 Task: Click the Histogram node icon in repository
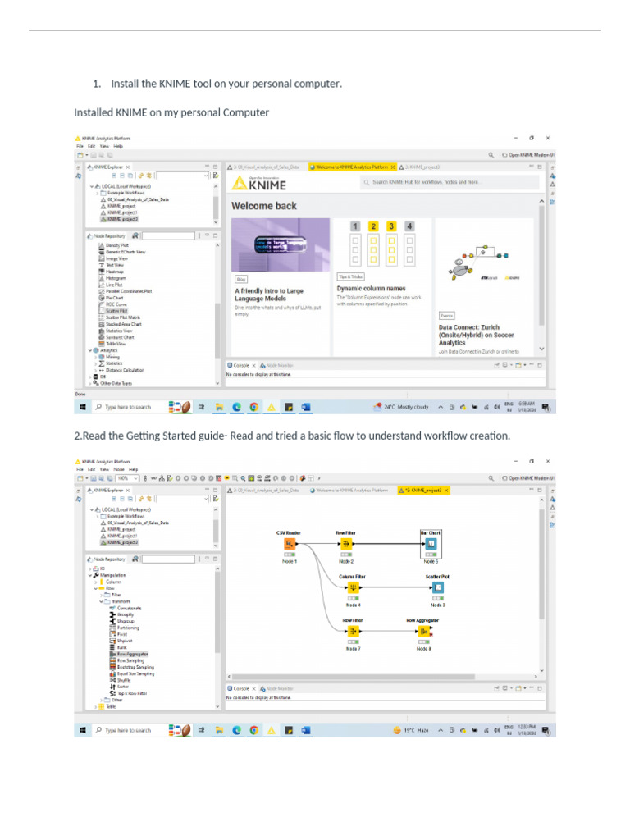tap(101, 278)
